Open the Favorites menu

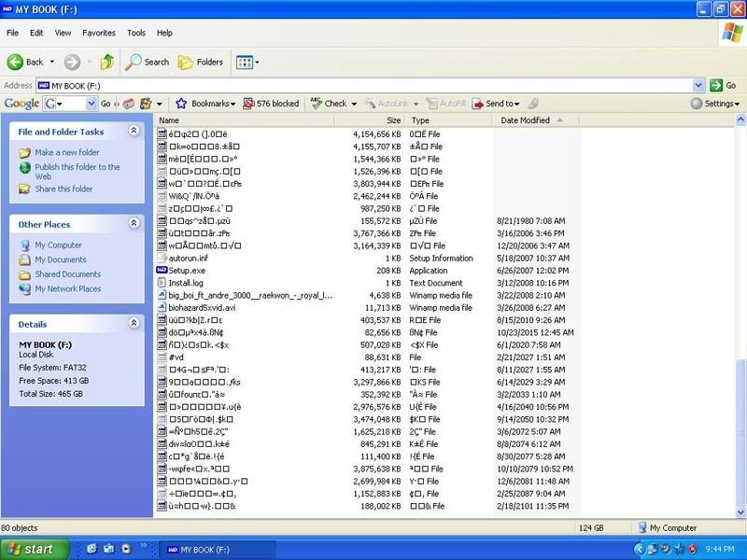(x=99, y=33)
